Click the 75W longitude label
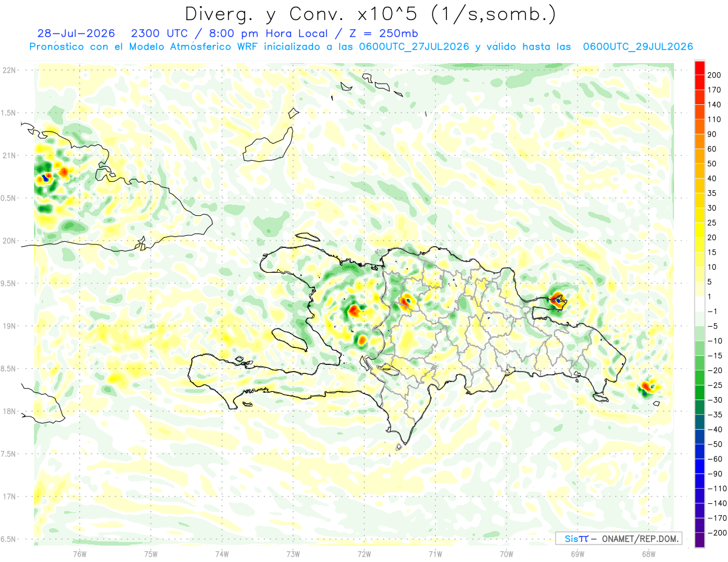The width and height of the screenshot is (728, 562). point(150,553)
